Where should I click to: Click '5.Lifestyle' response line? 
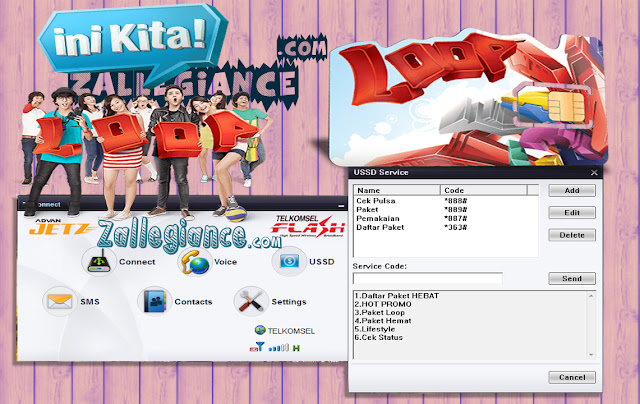pos(375,329)
